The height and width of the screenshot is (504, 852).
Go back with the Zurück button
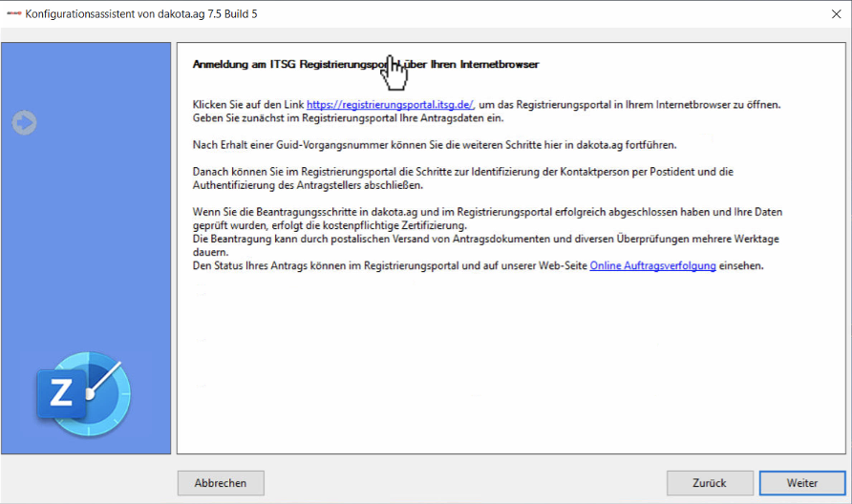coord(710,483)
